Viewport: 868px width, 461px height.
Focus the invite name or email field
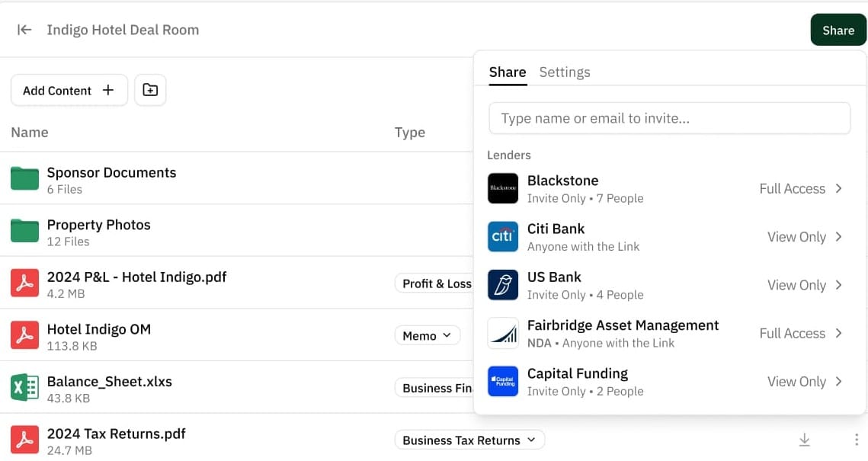point(669,118)
